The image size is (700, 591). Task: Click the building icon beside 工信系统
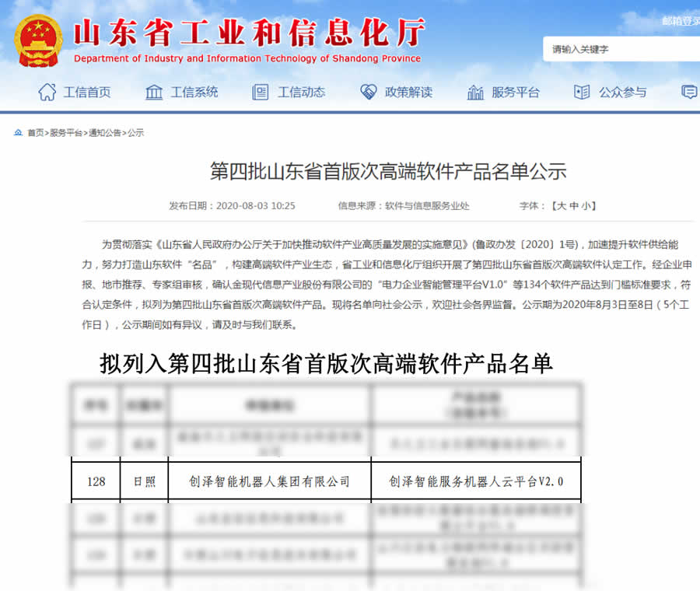coord(154,92)
